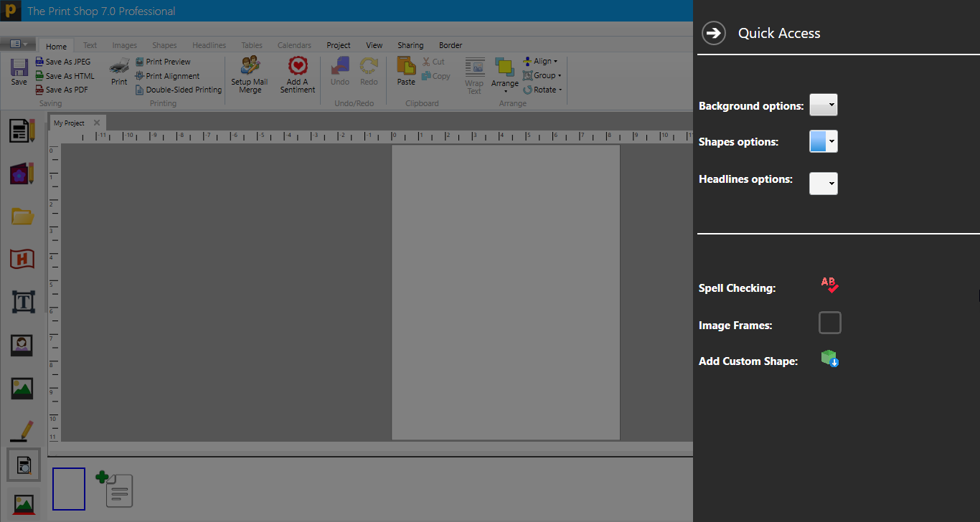Click the page preview sidebar icon

coord(24,466)
